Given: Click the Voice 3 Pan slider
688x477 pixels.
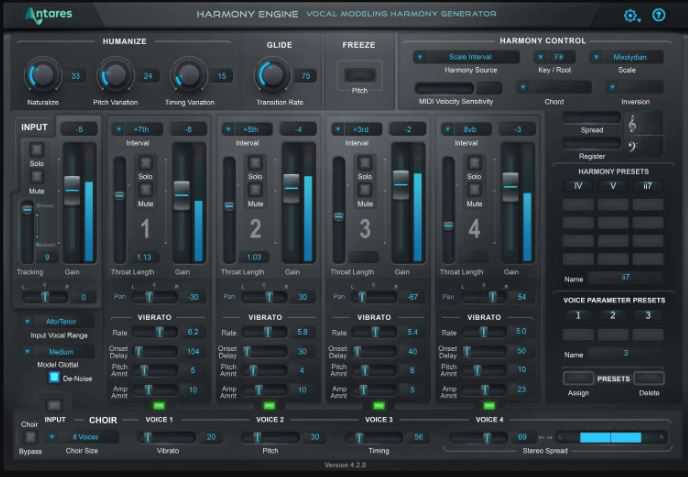Looking at the screenshot, I should coord(374,297).
